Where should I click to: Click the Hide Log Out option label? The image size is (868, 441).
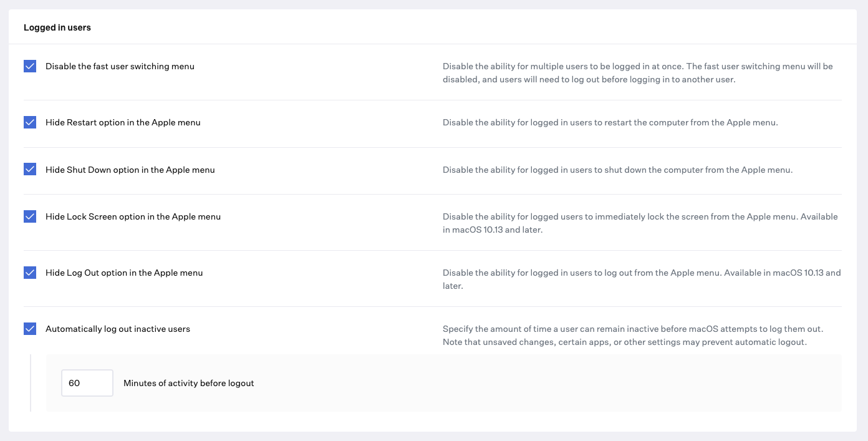coord(123,273)
